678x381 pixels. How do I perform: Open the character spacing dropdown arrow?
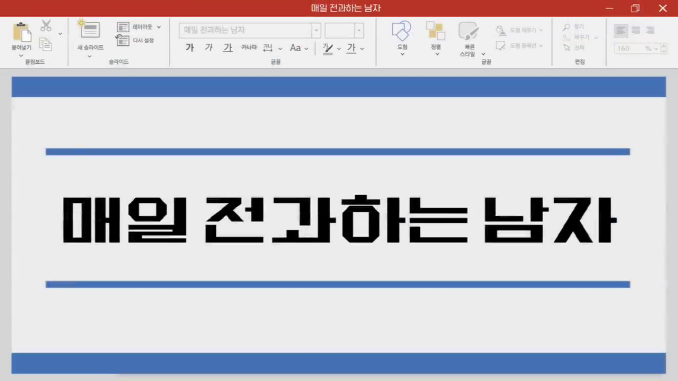(x=280, y=49)
